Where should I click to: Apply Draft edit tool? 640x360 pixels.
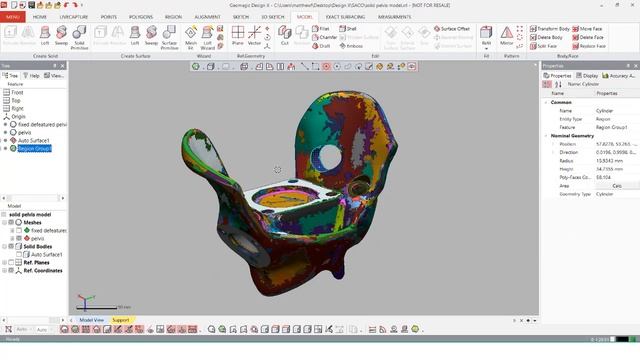point(321,46)
